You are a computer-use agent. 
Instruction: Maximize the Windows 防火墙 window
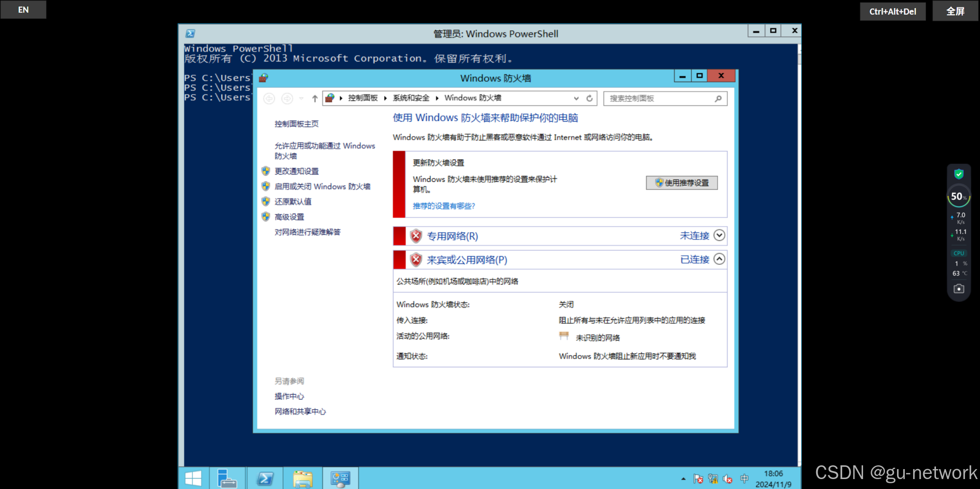(699, 76)
